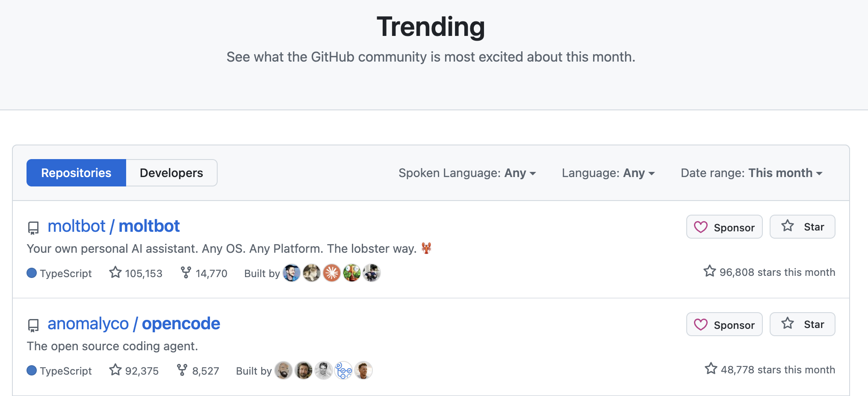Open the moltbot / moltbot repository link

[x=114, y=226]
